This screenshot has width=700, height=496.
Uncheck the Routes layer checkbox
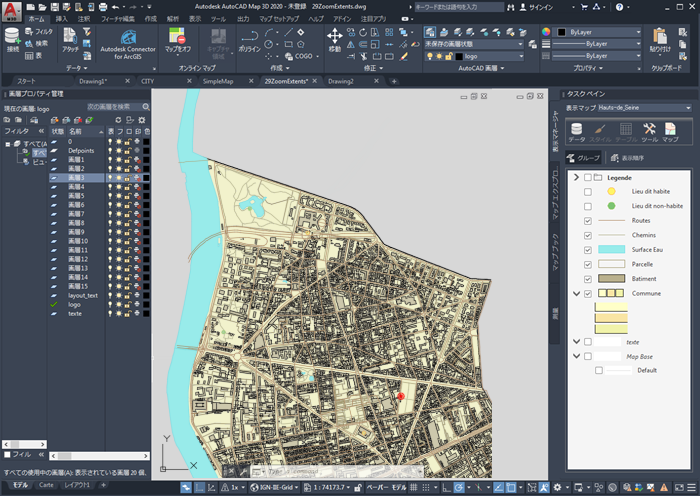(x=588, y=220)
